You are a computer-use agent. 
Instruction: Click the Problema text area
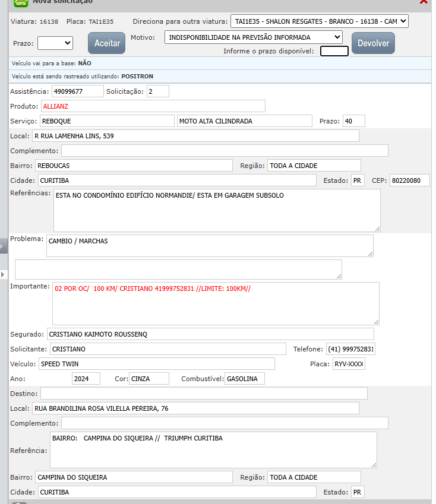coord(209,245)
